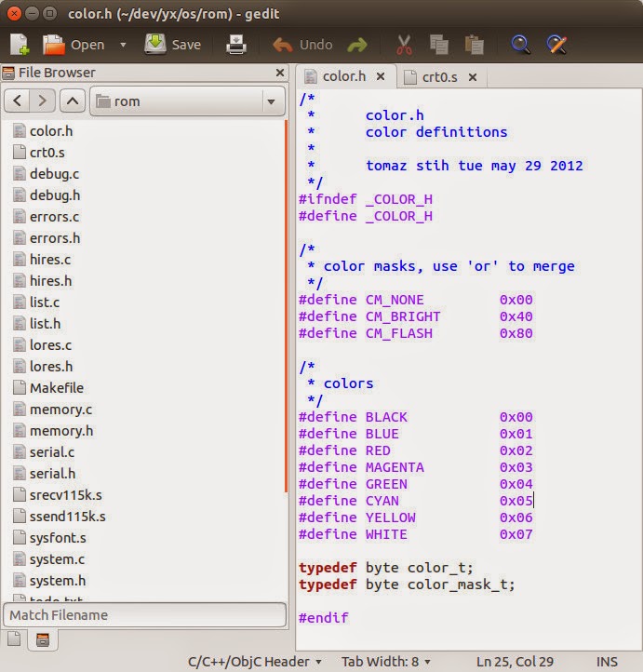Image resolution: width=643 pixels, height=672 pixels.
Task: Open the Tab Width: 8 dropdown
Action: pos(385,662)
